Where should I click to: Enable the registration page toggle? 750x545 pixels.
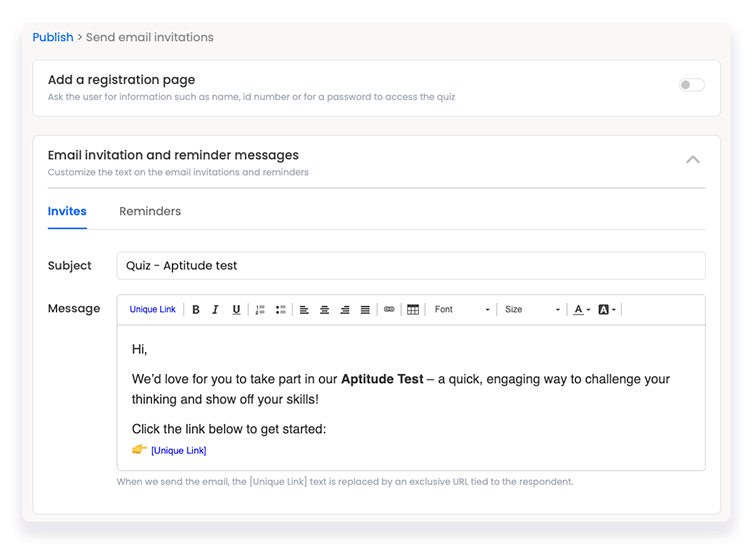click(x=692, y=85)
